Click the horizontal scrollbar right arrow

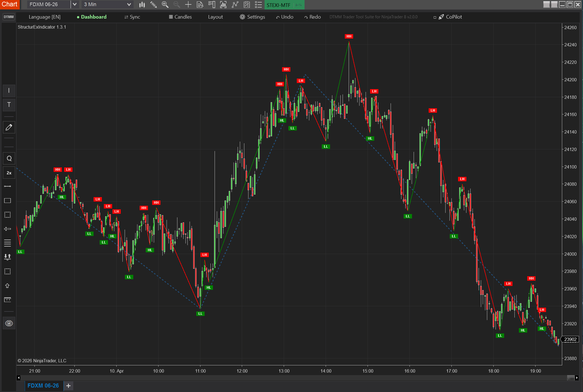577,378
